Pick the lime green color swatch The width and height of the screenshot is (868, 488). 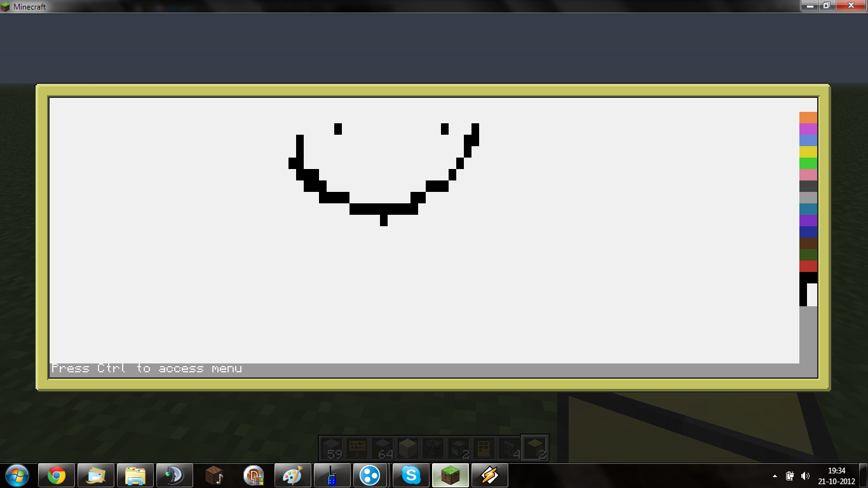coord(808,163)
